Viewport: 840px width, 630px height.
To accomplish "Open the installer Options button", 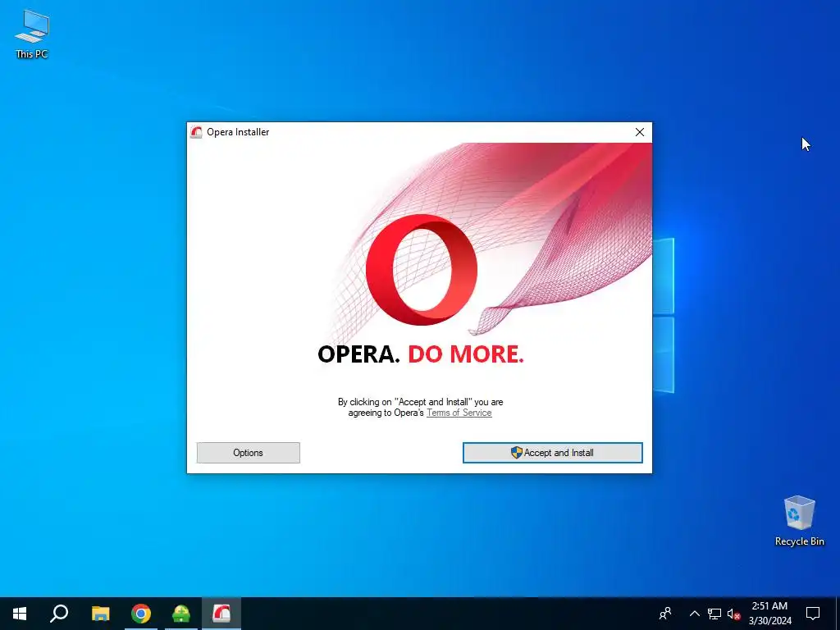I will coord(248,453).
